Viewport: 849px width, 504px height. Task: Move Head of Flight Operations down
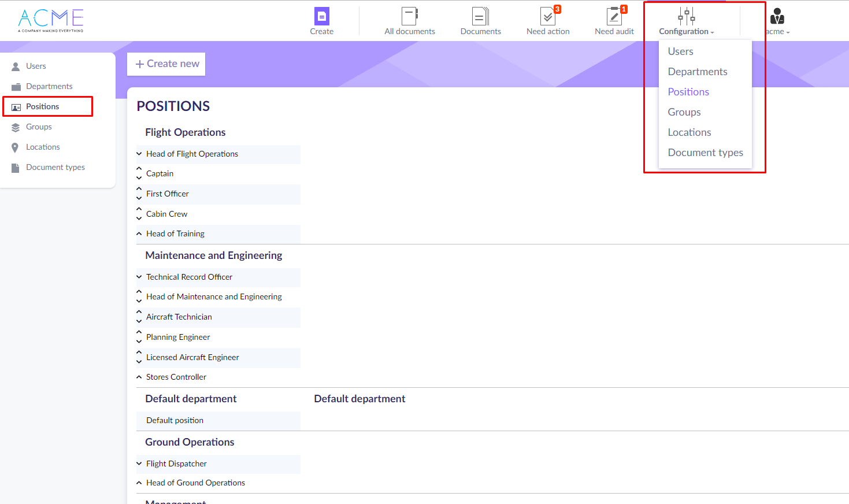point(139,154)
